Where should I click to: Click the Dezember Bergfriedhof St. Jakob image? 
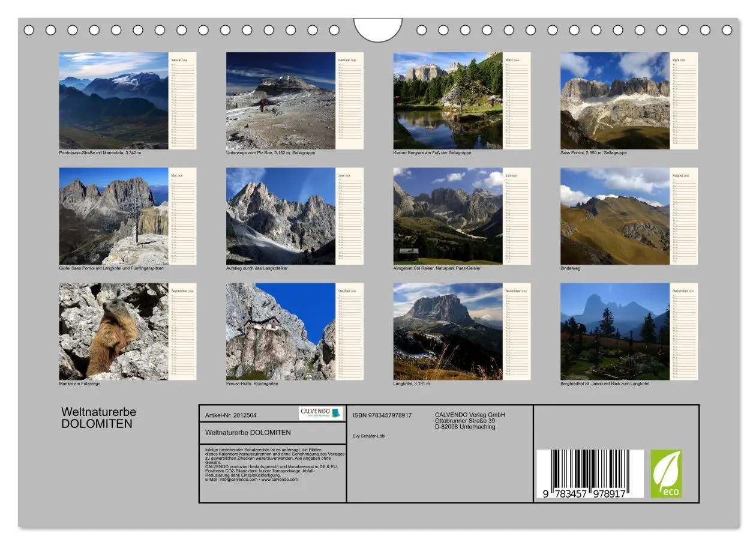614,331
